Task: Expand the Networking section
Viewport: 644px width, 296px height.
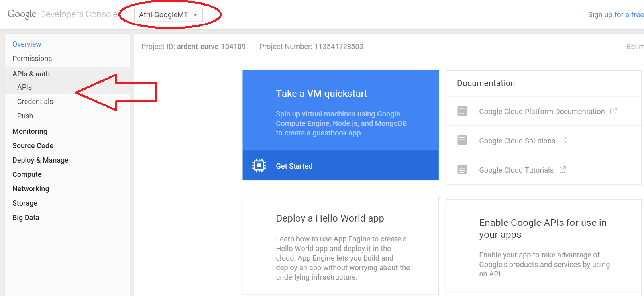Action: 31,189
